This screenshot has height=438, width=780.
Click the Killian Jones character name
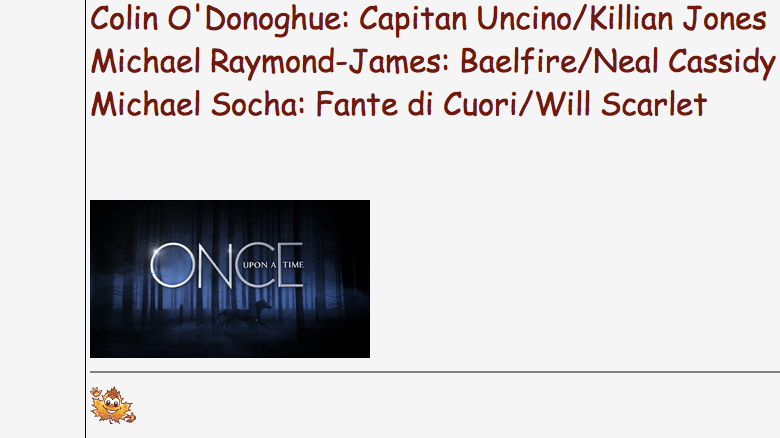(678, 19)
